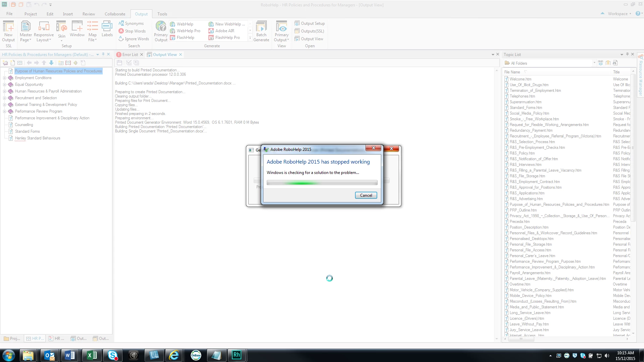644x362 pixels.
Task: Open the Resource Manager side pod
Action: (x=640, y=75)
